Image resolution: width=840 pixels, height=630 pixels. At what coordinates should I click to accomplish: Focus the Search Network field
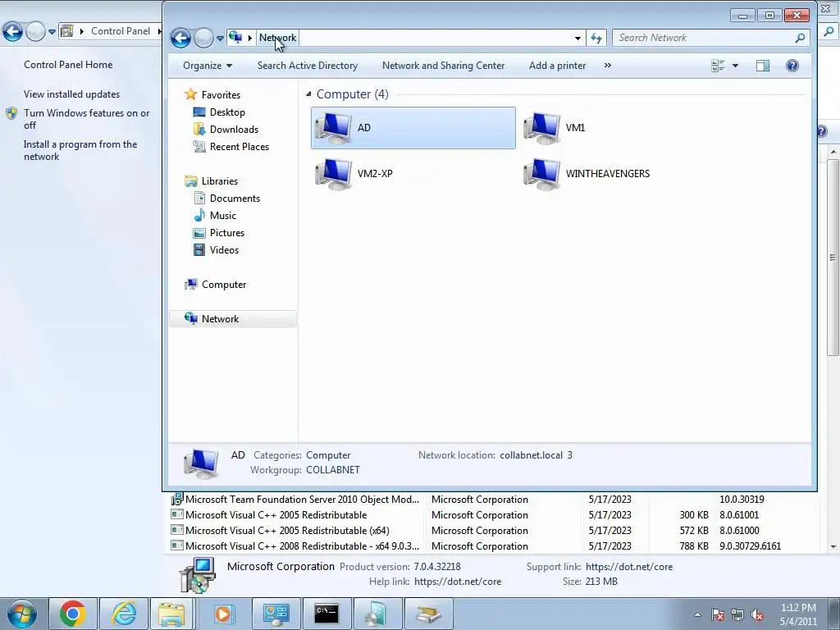click(x=703, y=38)
